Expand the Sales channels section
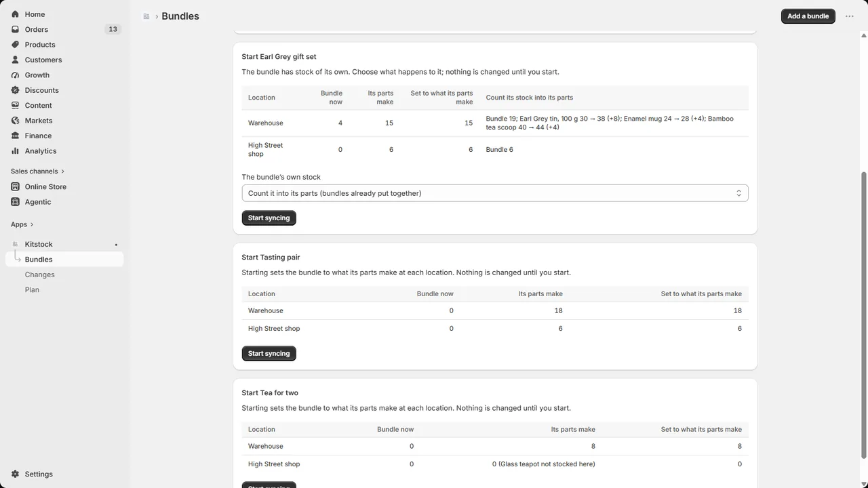The width and height of the screenshot is (868, 488). 38,171
